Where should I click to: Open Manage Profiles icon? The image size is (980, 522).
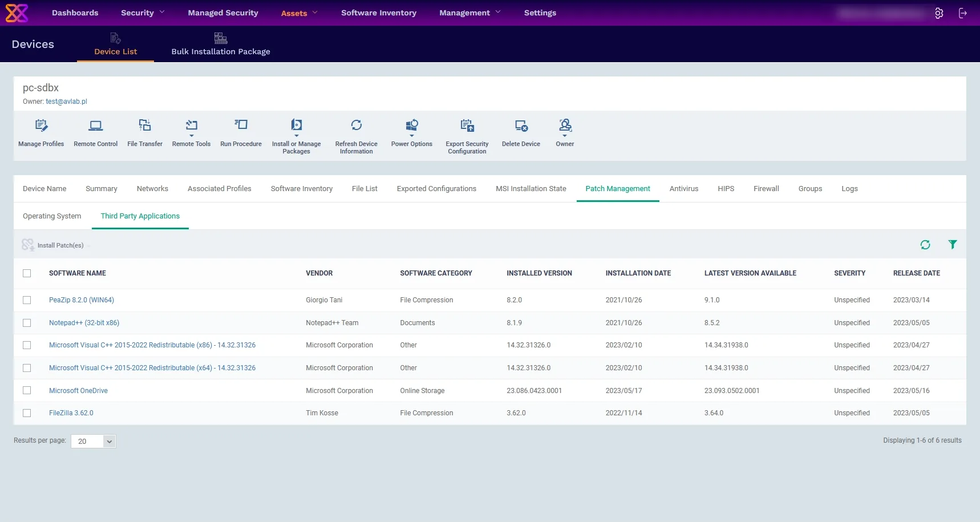[41, 126]
